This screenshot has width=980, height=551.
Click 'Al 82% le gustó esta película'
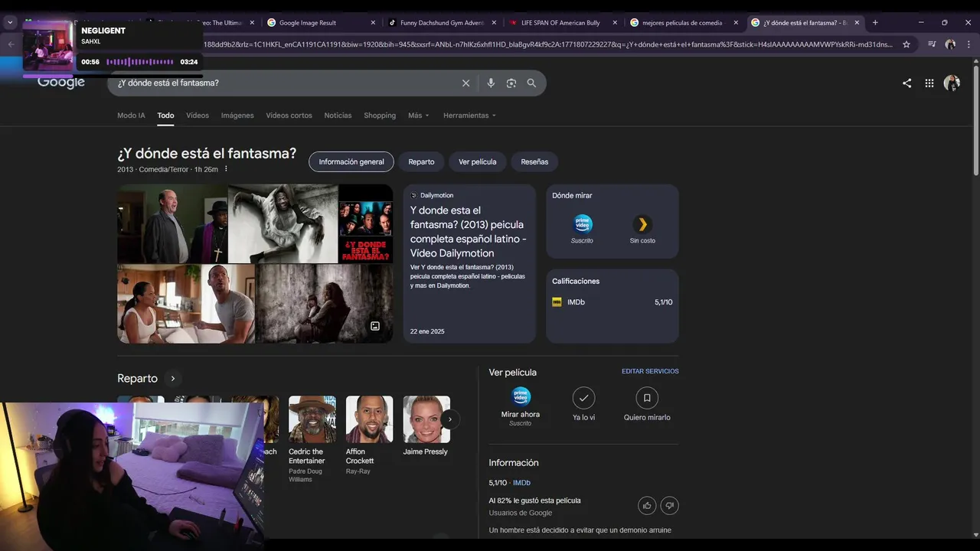[x=534, y=500]
